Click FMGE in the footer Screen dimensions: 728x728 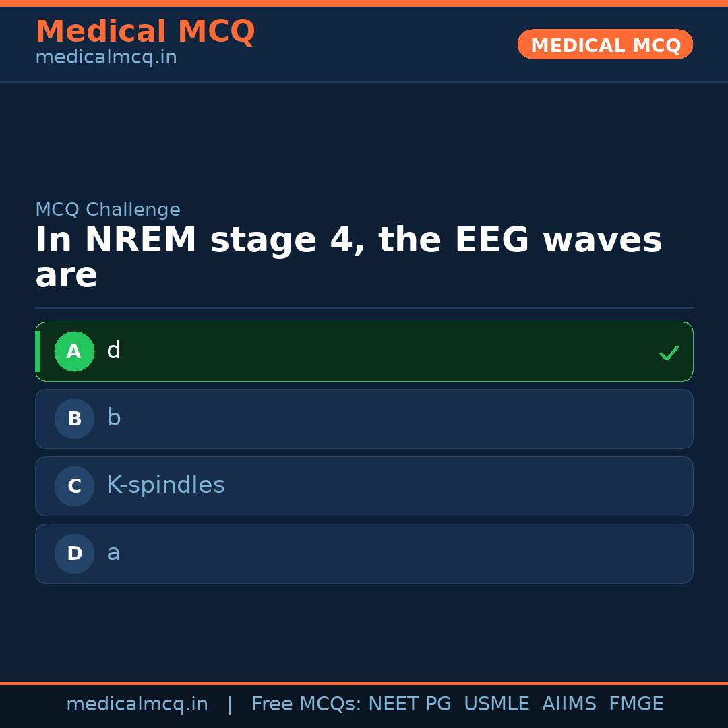636,704
